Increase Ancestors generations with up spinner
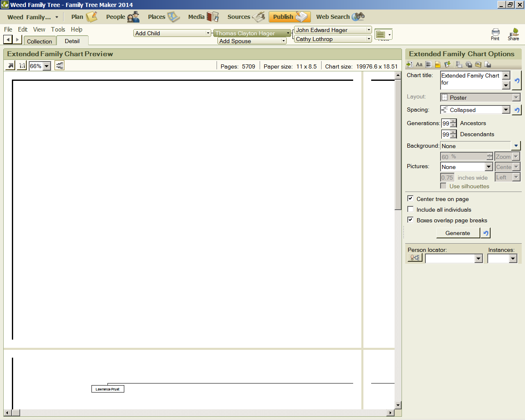 453,121
